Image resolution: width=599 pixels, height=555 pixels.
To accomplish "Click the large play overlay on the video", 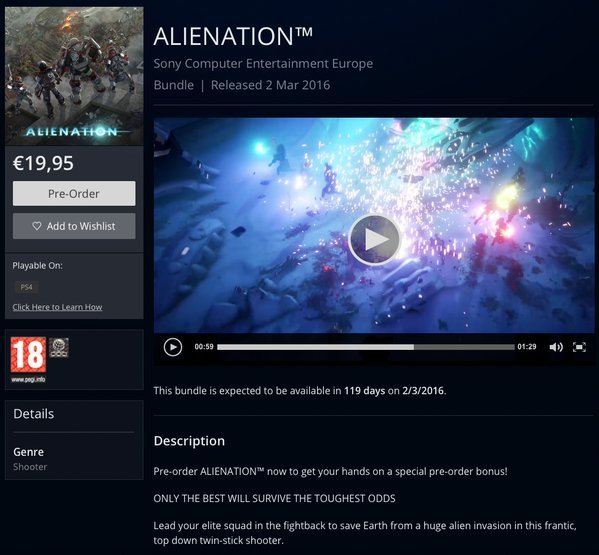I will 374,240.
